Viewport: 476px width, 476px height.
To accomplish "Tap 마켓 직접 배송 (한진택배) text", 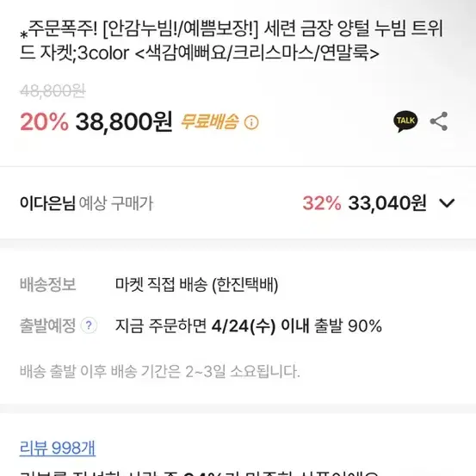I will coord(196,285).
